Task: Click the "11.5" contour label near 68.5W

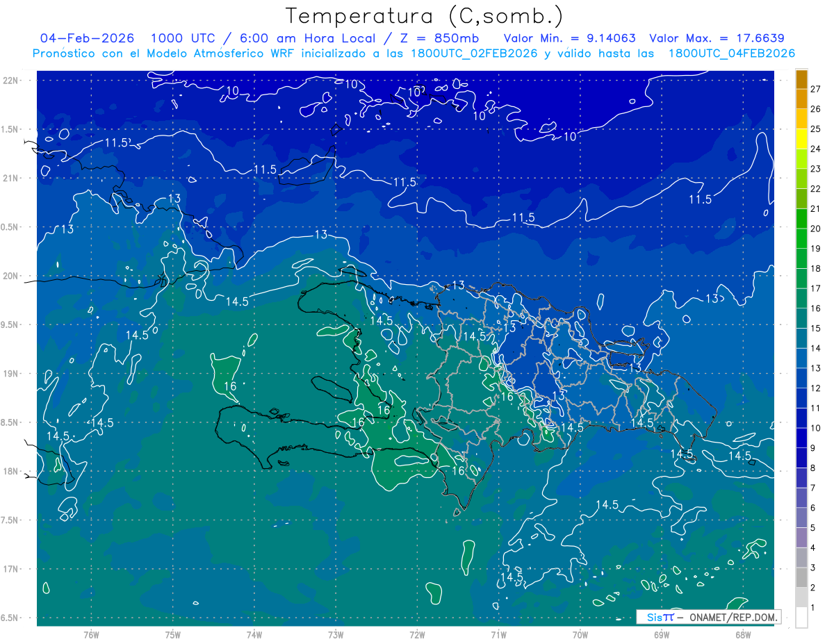Action: (700, 200)
